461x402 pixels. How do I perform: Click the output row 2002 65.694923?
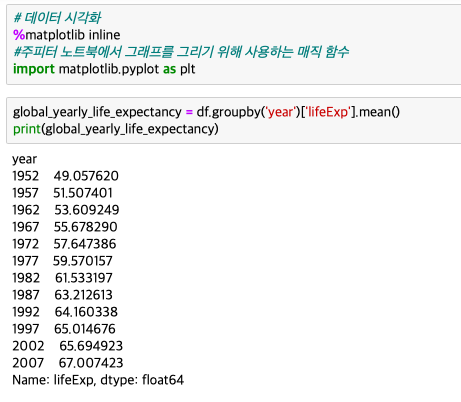coord(68,346)
